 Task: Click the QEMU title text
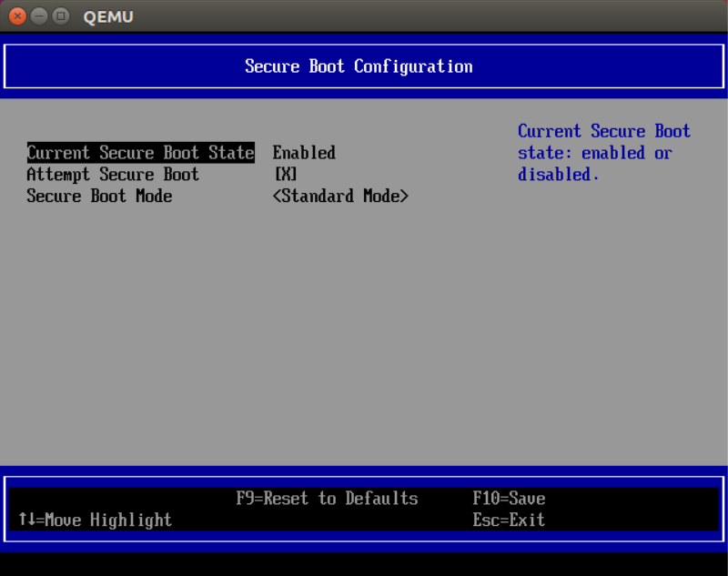point(107,16)
